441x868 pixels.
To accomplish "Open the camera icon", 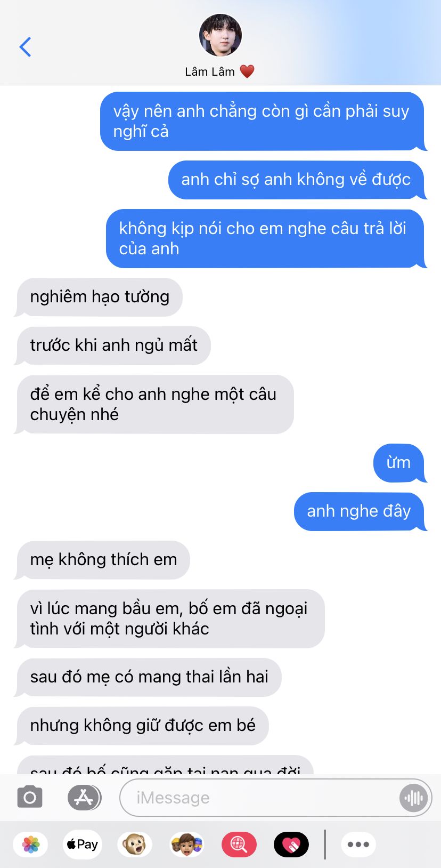I will (x=30, y=798).
